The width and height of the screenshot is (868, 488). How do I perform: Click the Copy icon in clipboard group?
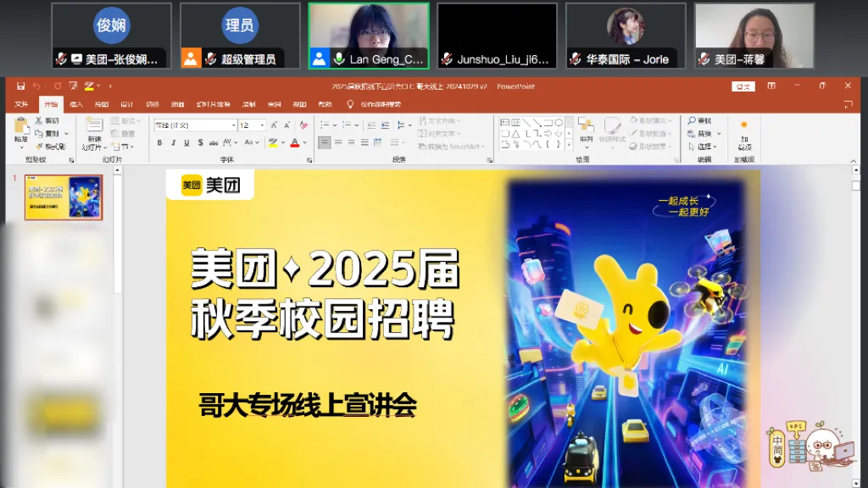(x=39, y=133)
